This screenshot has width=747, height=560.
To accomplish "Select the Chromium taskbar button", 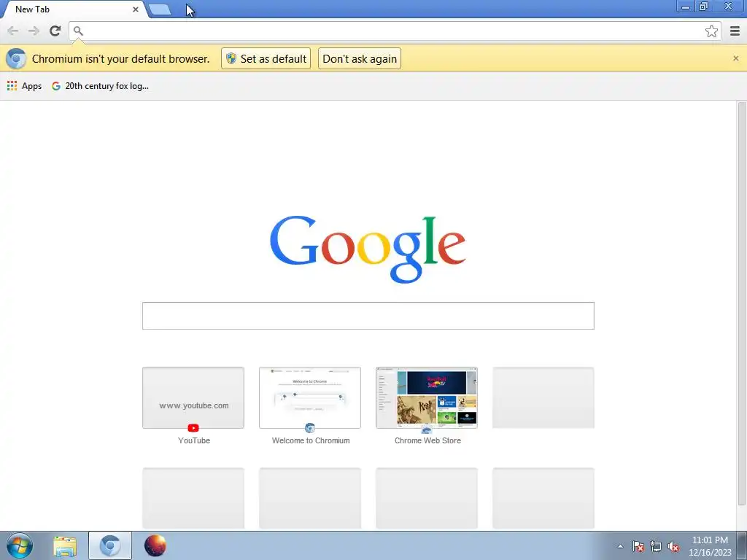I will coord(110,545).
